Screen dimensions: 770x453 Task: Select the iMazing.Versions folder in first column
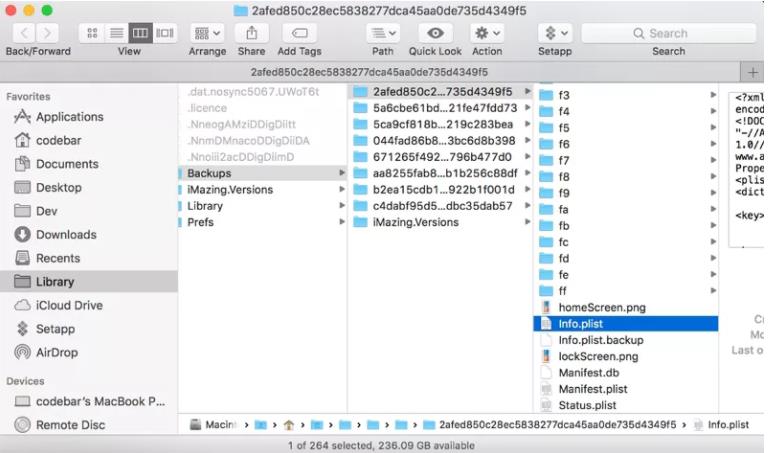230,190
